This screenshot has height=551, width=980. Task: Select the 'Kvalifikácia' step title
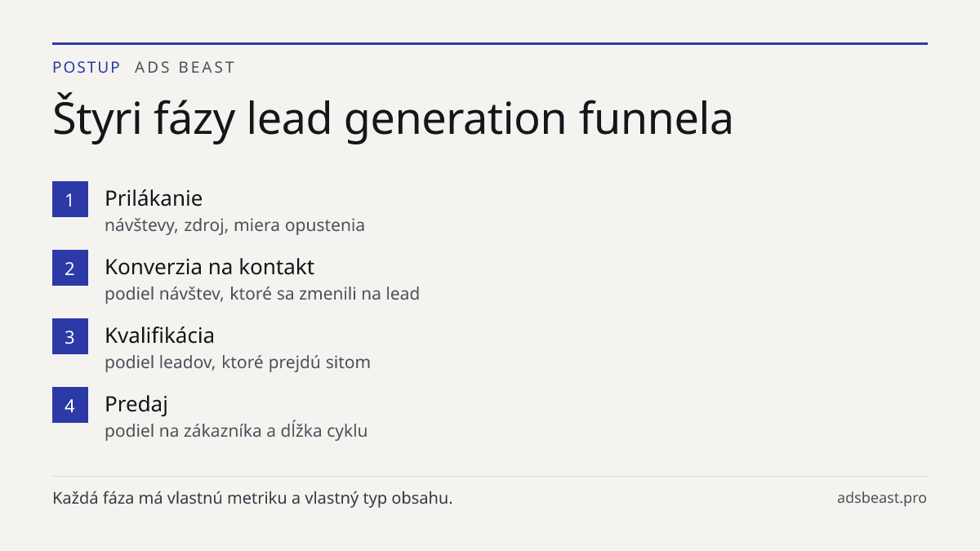click(x=159, y=335)
